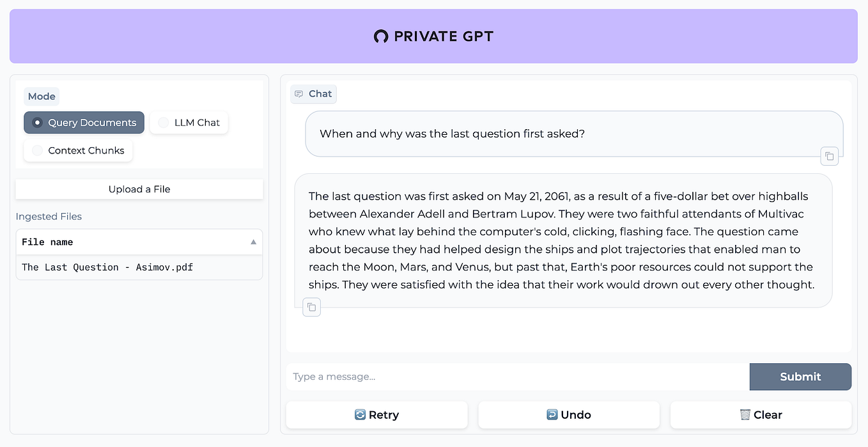Click the Mode panel label chip
The height and width of the screenshot is (447, 868).
click(x=41, y=96)
